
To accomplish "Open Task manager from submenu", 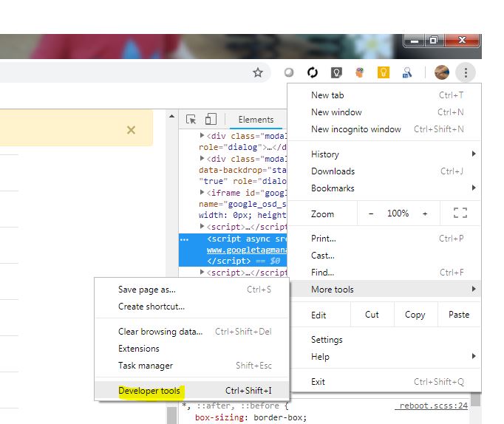I will (x=192, y=366).
